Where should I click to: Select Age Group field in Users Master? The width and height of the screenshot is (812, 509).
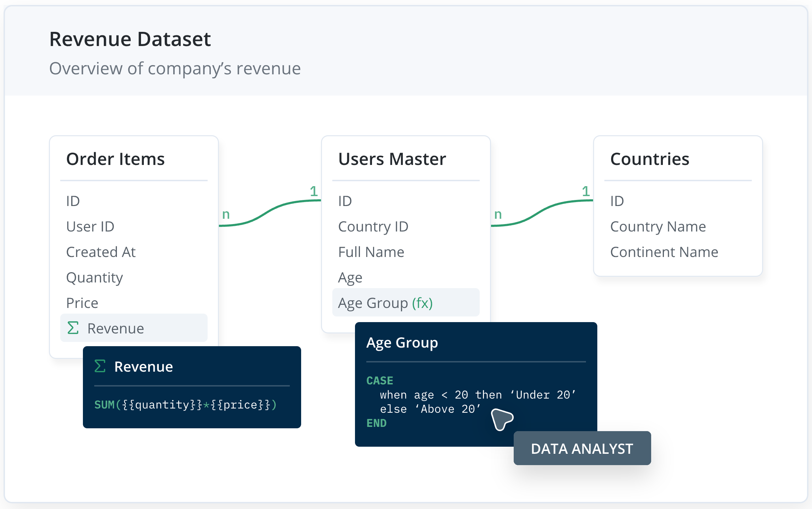tap(406, 303)
